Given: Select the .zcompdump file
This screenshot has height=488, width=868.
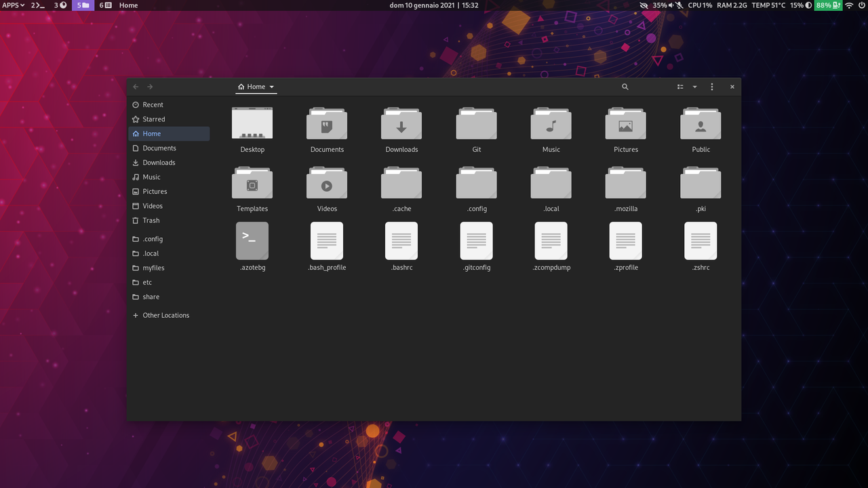Looking at the screenshot, I should pos(551,241).
